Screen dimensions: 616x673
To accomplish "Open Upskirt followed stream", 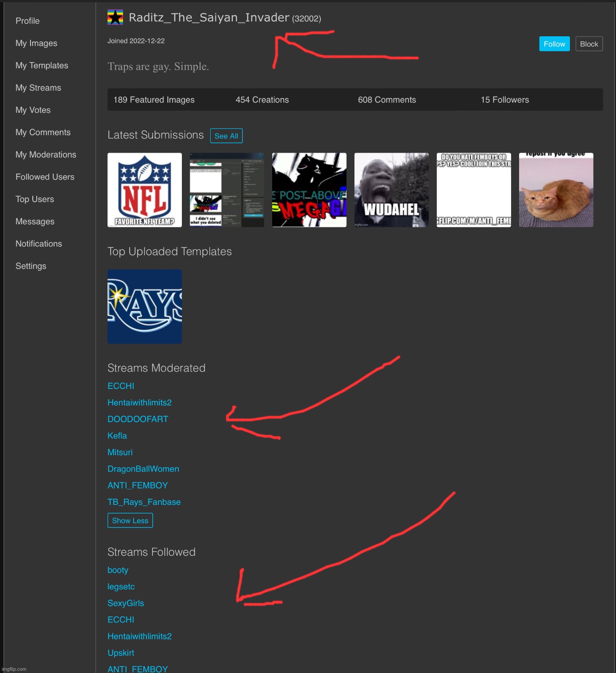I will 121,653.
